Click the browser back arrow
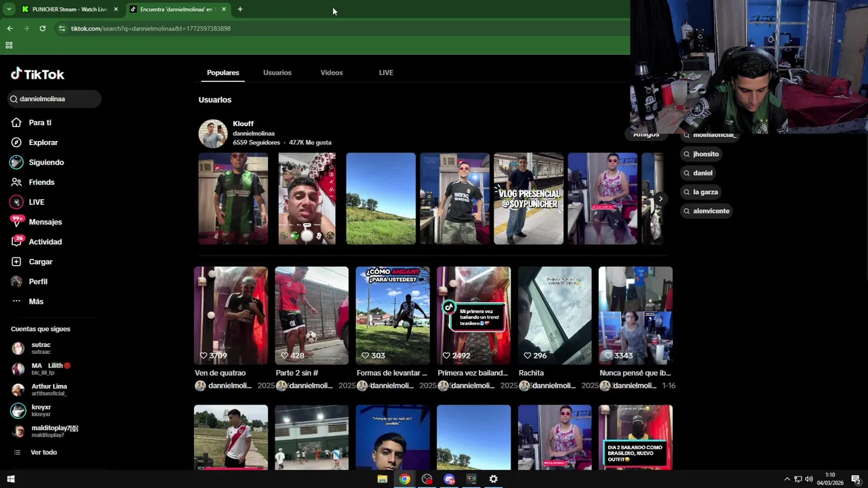Viewport: 868px width, 488px height. pos(9,28)
